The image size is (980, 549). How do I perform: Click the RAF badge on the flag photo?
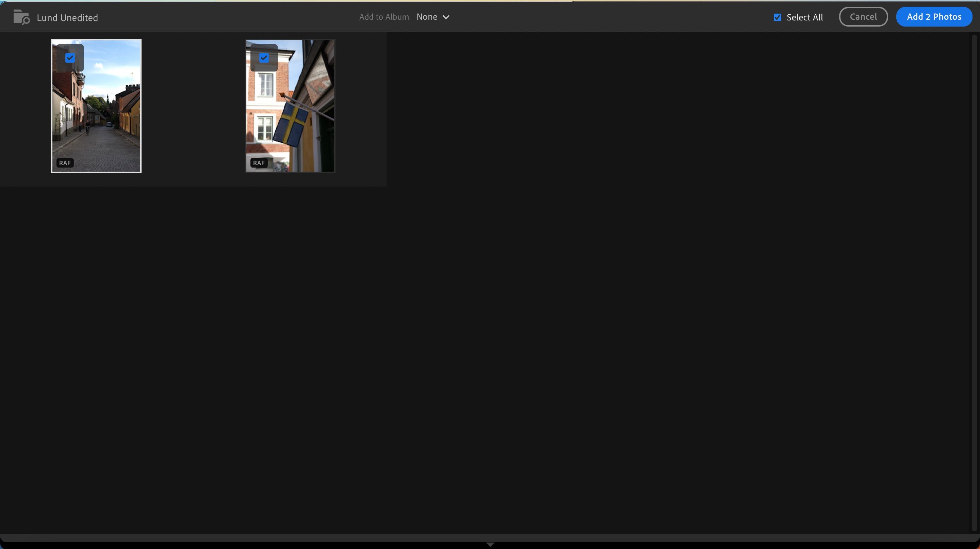(259, 162)
